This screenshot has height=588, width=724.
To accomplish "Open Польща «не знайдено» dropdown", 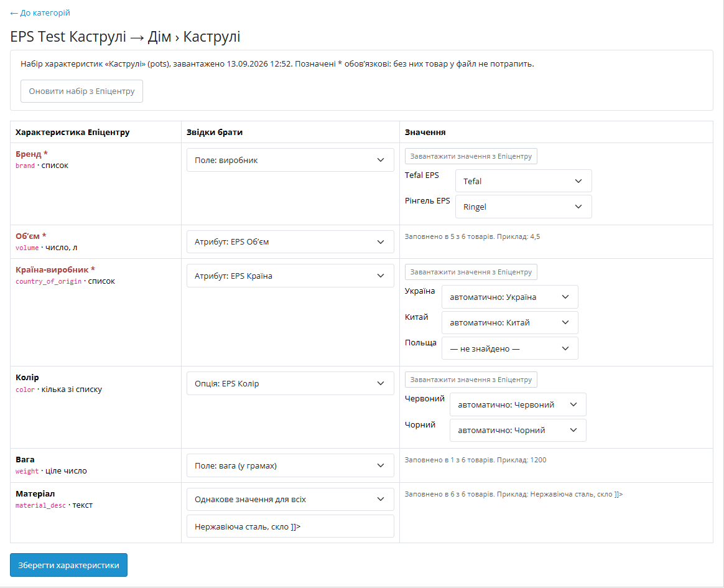I will click(x=510, y=348).
